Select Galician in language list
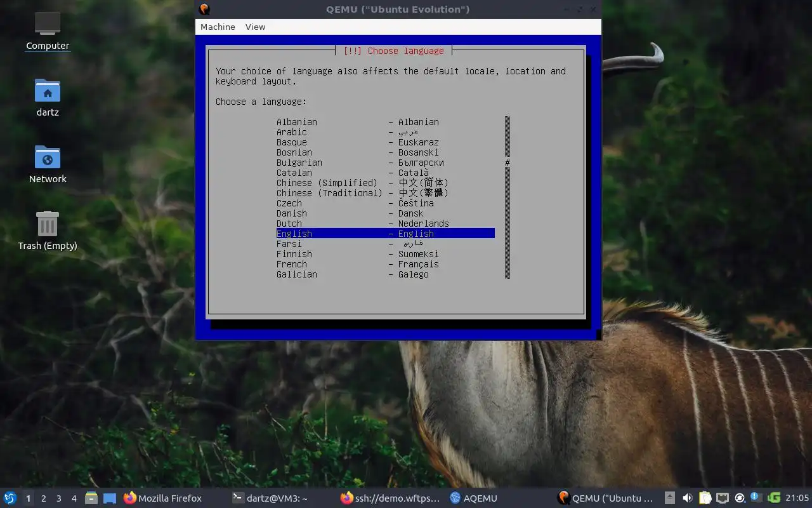The width and height of the screenshot is (812, 508). 386,274
